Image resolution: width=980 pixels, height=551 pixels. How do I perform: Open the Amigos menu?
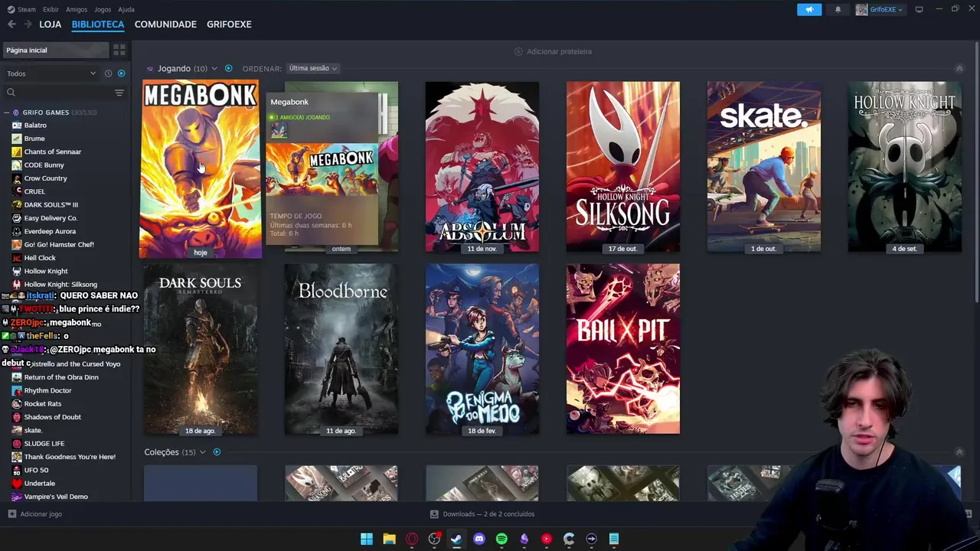tap(77, 9)
